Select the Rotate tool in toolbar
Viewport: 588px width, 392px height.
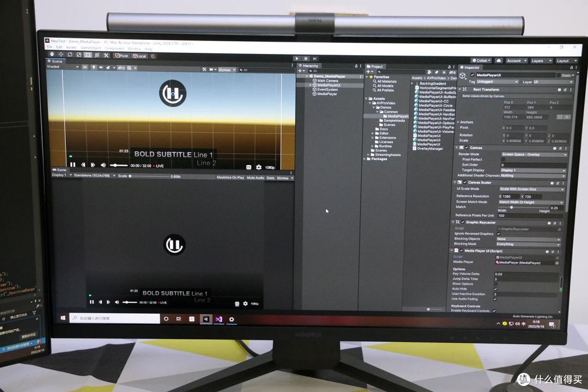tap(70, 55)
